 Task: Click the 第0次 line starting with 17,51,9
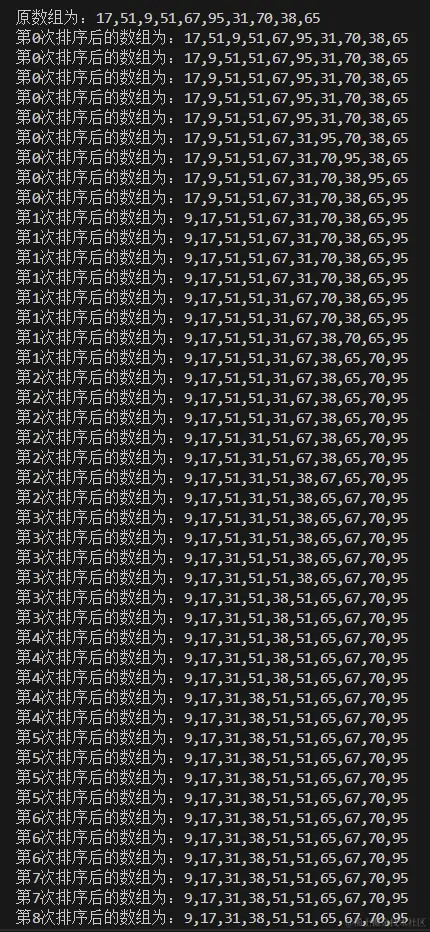(x=212, y=39)
